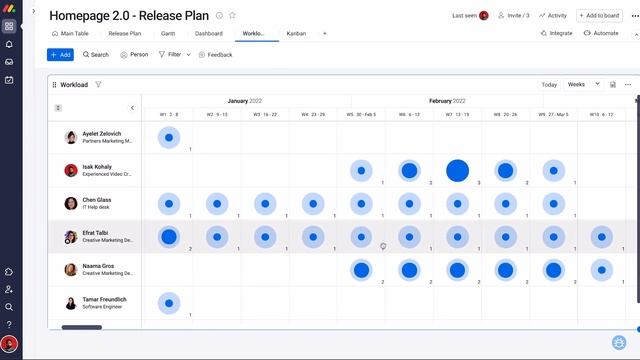The image size is (640, 360).
Task: Collapse the board header chevron
Action: click(636, 35)
